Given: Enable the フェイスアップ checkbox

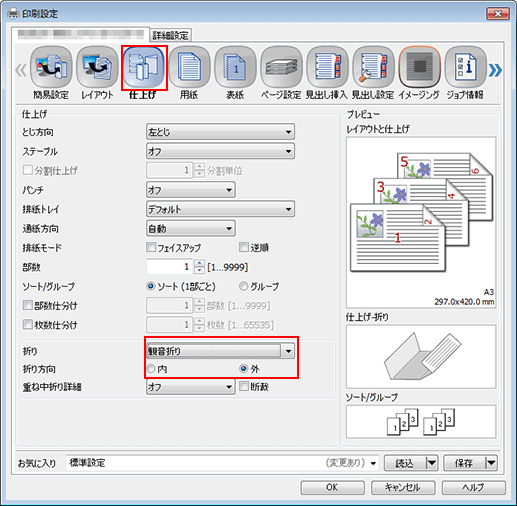Looking at the screenshot, I should click(151, 247).
